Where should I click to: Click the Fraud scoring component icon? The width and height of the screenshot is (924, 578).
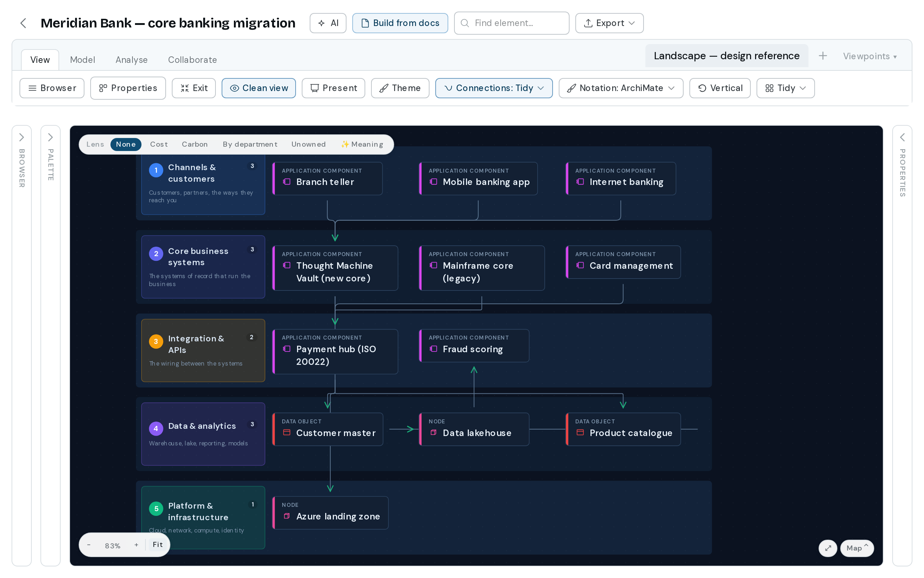click(x=433, y=349)
